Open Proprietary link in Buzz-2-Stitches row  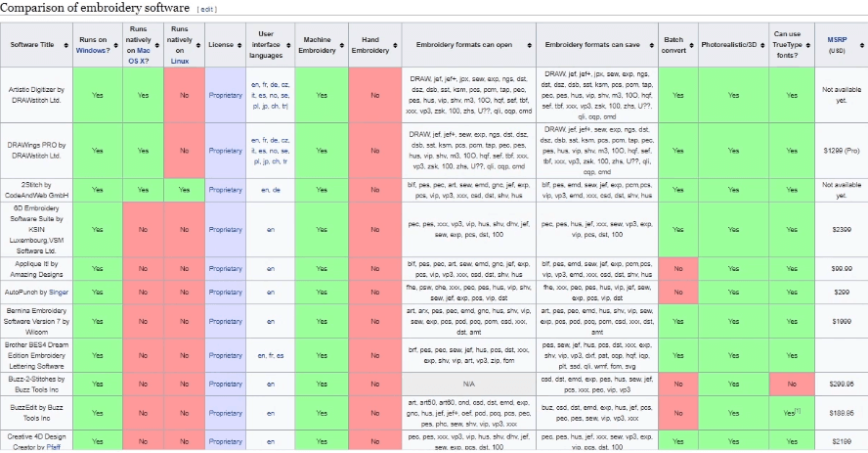click(225, 384)
